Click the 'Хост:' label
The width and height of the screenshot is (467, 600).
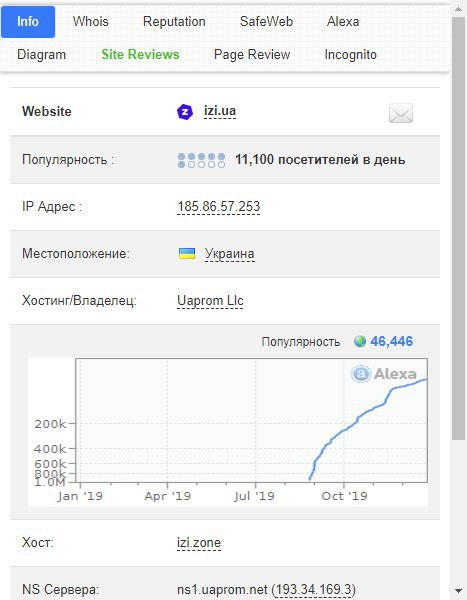[x=38, y=543]
